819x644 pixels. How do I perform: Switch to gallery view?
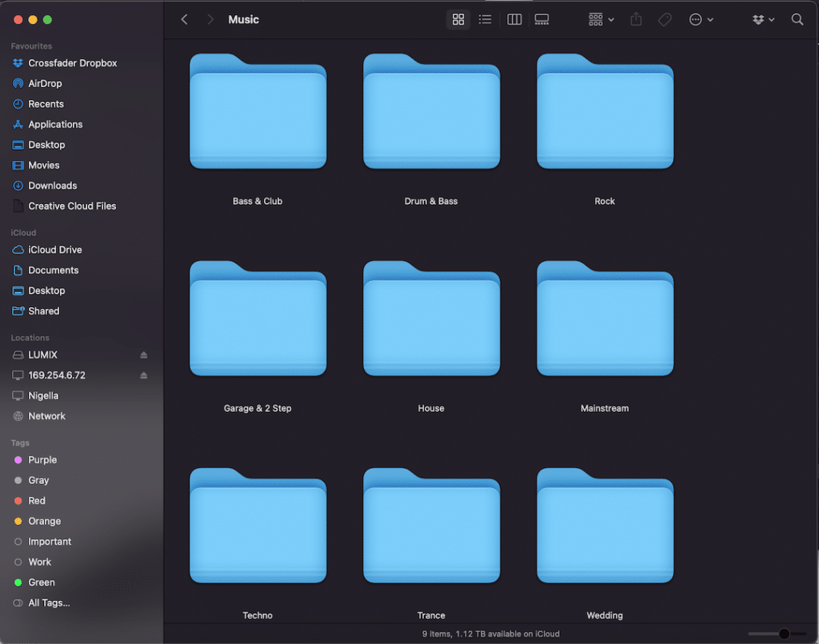(x=541, y=19)
